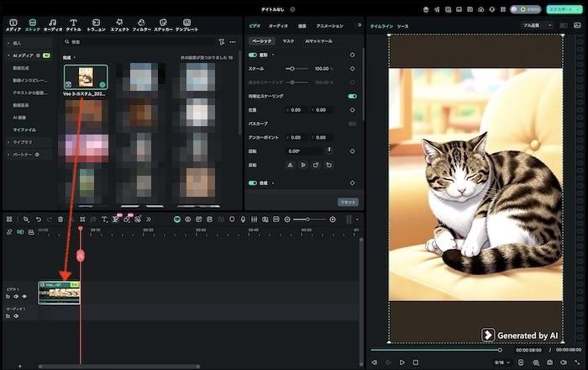Click the リセット reset button

pyautogui.click(x=347, y=202)
